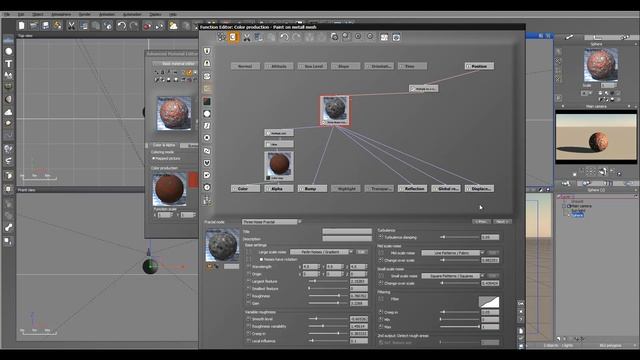Click the red color swatch beside Color production
Viewport: 640px width, 360px height.
(193, 180)
